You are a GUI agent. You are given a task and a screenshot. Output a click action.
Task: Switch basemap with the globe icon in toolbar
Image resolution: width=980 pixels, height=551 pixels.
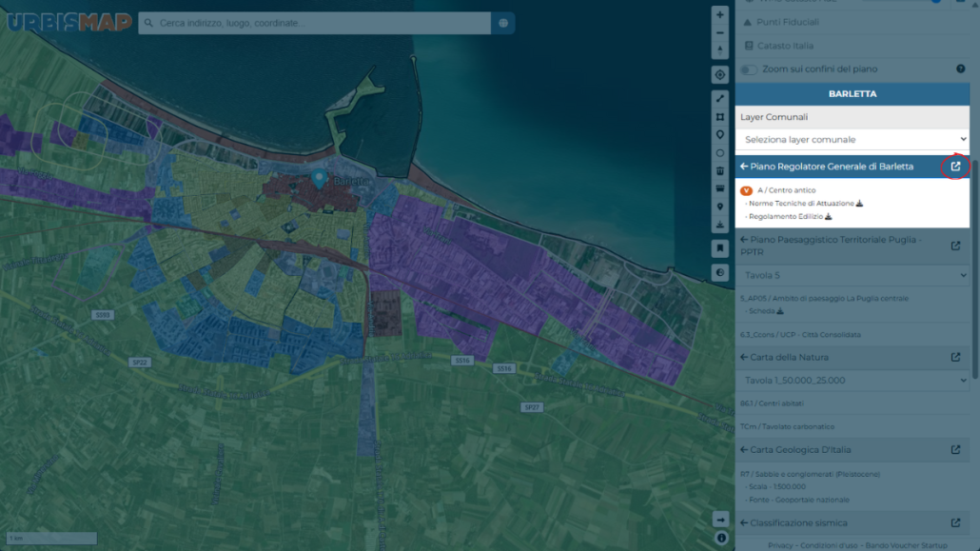pyautogui.click(x=720, y=273)
